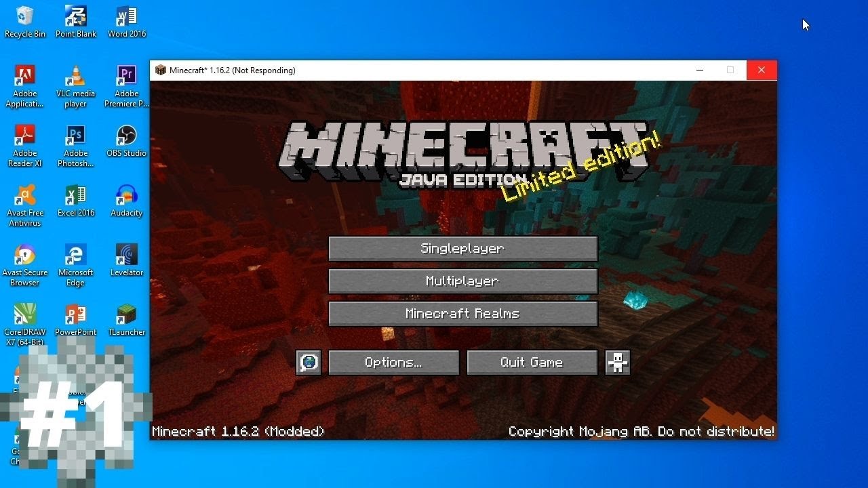Minimize the Minecraft window
The width and height of the screenshot is (868, 488).
(x=700, y=70)
